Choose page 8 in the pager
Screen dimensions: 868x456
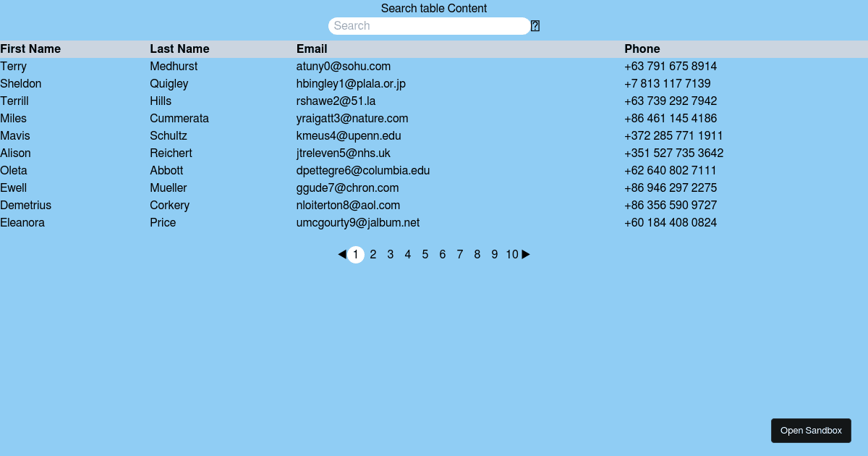(477, 255)
